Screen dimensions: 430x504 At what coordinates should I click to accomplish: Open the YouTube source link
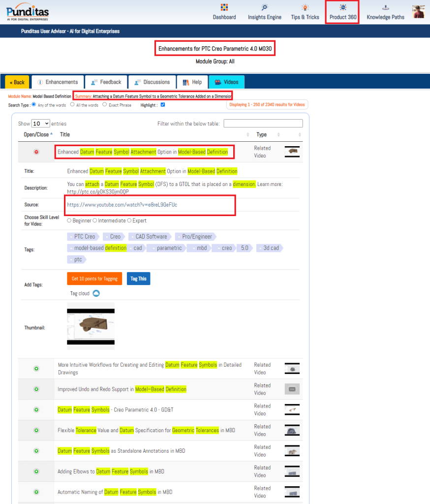[x=122, y=205]
